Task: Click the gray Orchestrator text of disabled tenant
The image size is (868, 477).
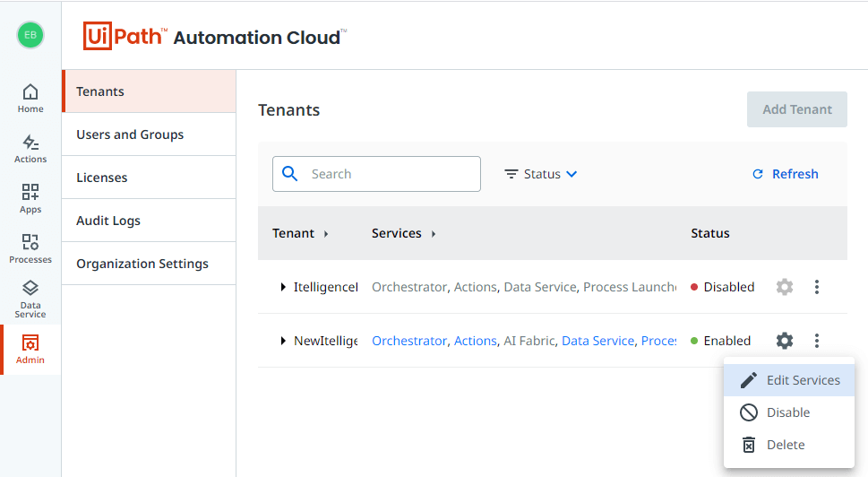Action: click(x=409, y=287)
